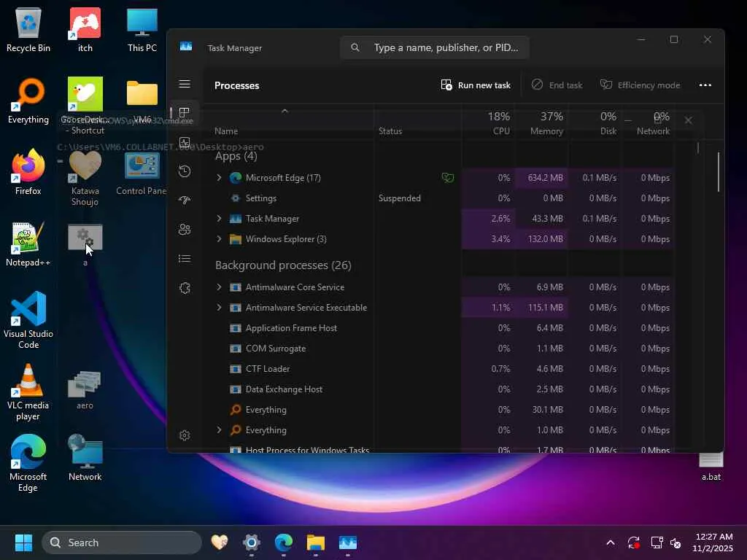Click the taskbar Search box
Viewport: 747px width, 560px height.
(122, 542)
